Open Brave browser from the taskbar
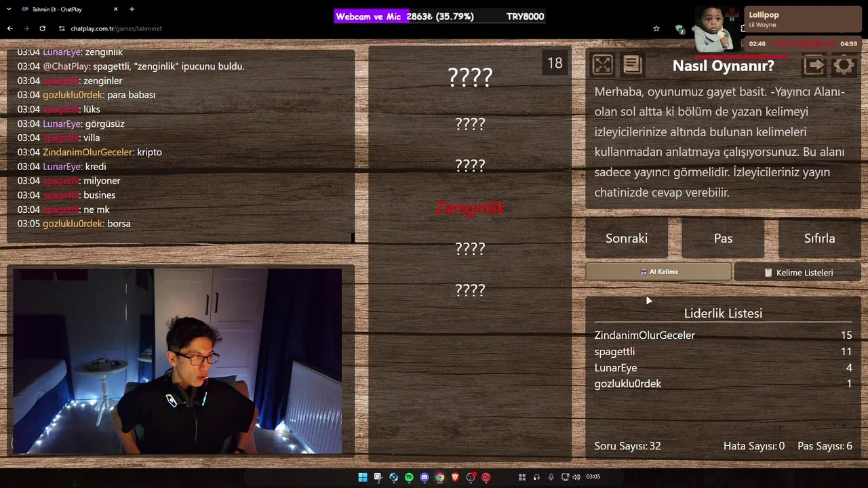Viewport: 868px width, 488px height. tap(455, 477)
